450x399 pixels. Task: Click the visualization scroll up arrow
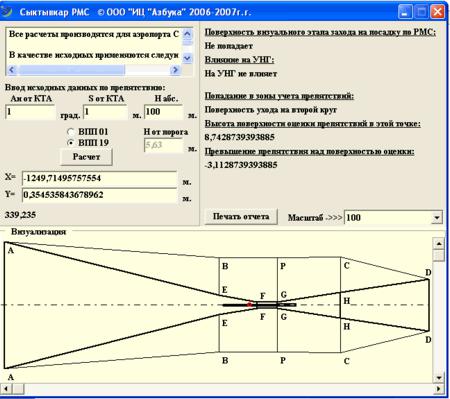[439, 244]
